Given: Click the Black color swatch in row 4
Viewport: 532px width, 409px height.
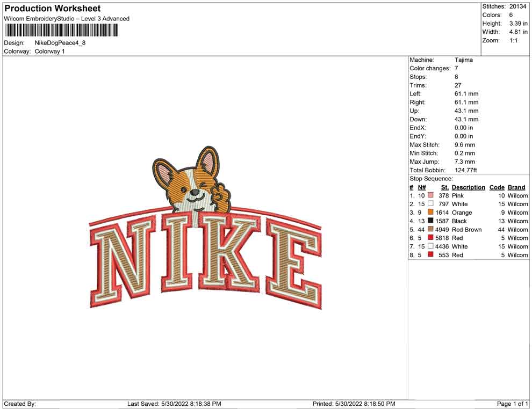Looking at the screenshot, I should pyautogui.click(x=430, y=221).
